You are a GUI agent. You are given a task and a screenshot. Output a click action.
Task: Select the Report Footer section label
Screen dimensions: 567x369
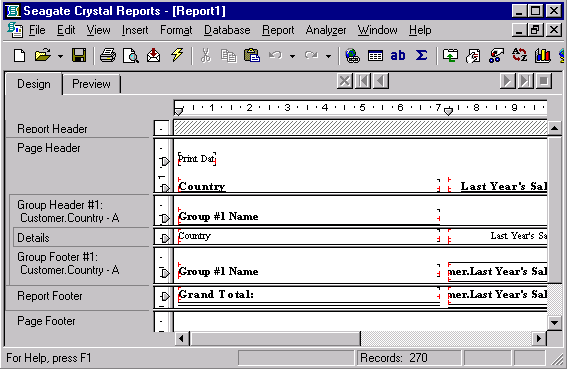(50, 296)
